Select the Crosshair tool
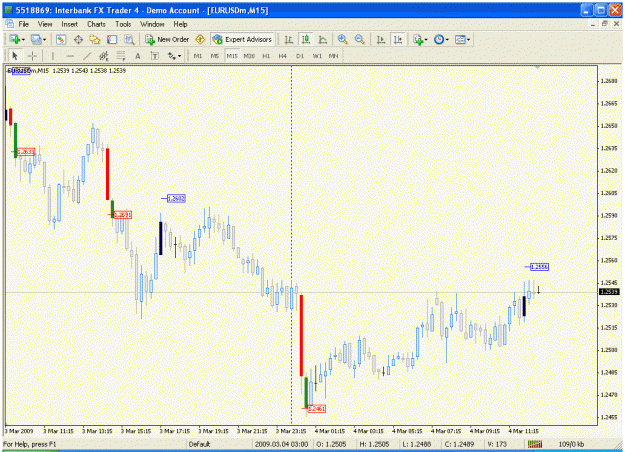The image size is (625, 452). [32, 56]
